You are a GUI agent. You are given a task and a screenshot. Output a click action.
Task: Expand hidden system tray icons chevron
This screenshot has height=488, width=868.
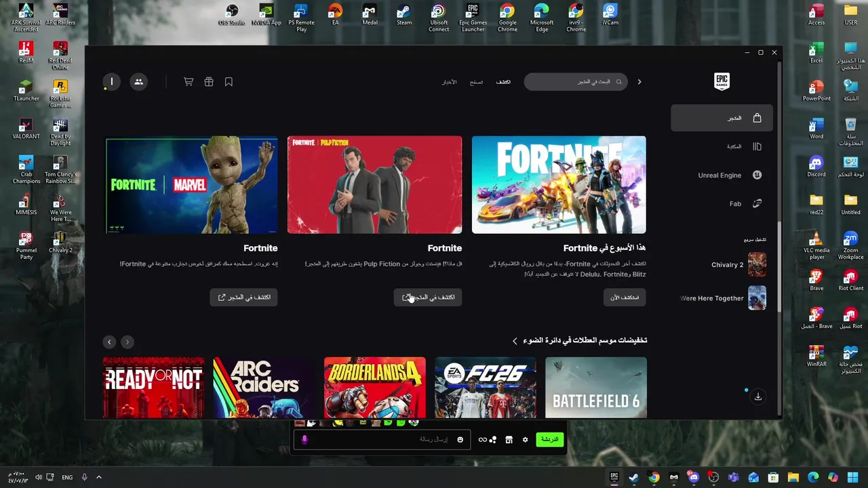(98, 477)
